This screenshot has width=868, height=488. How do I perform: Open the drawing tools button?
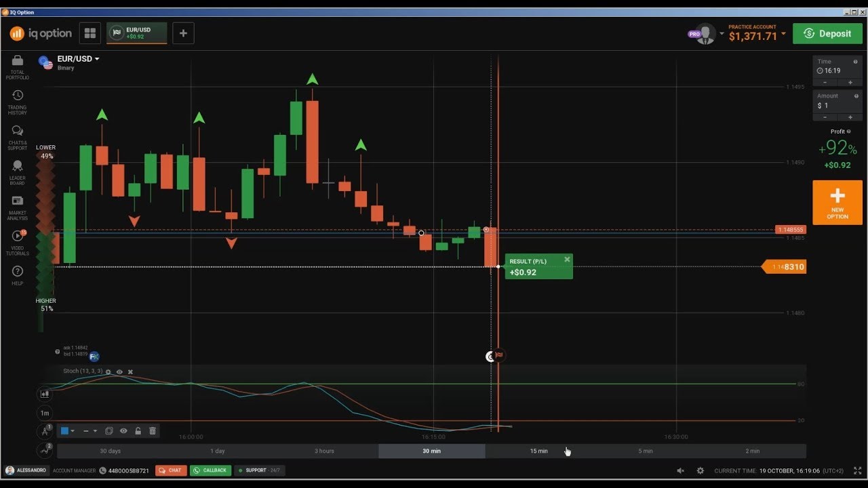[45, 430]
